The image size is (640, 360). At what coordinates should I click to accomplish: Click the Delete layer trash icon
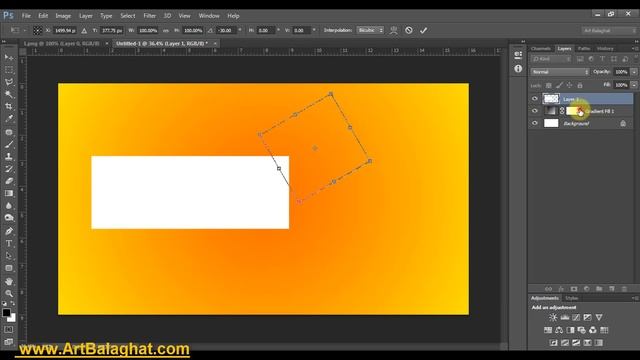pos(624,289)
